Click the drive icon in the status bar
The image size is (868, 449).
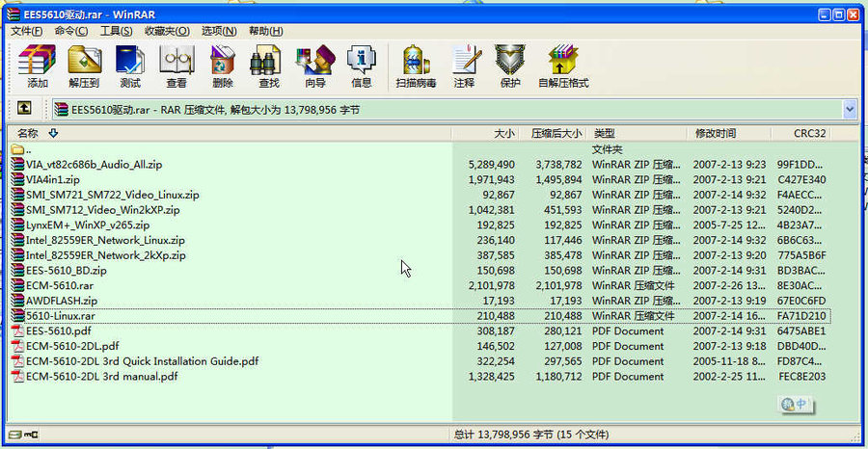tap(14, 435)
